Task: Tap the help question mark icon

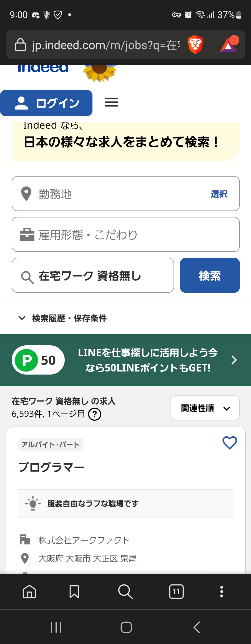Action: pyautogui.click(x=95, y=414)
